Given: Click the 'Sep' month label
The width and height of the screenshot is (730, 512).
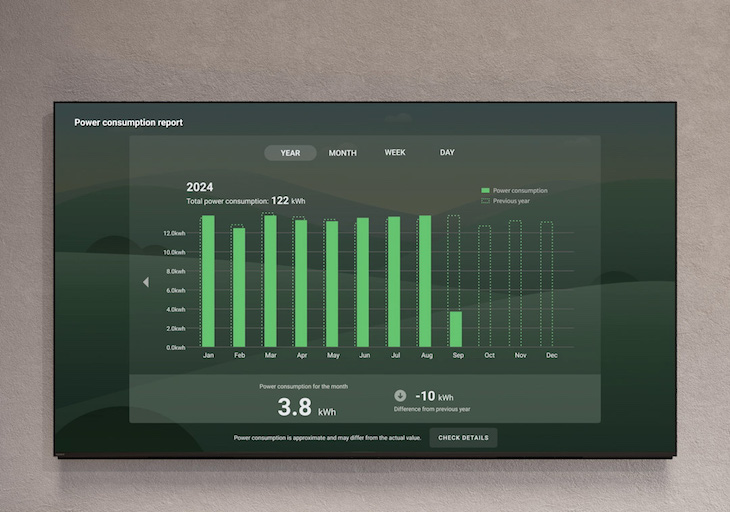Looking at the screenshot, I should tap(458, 355).
